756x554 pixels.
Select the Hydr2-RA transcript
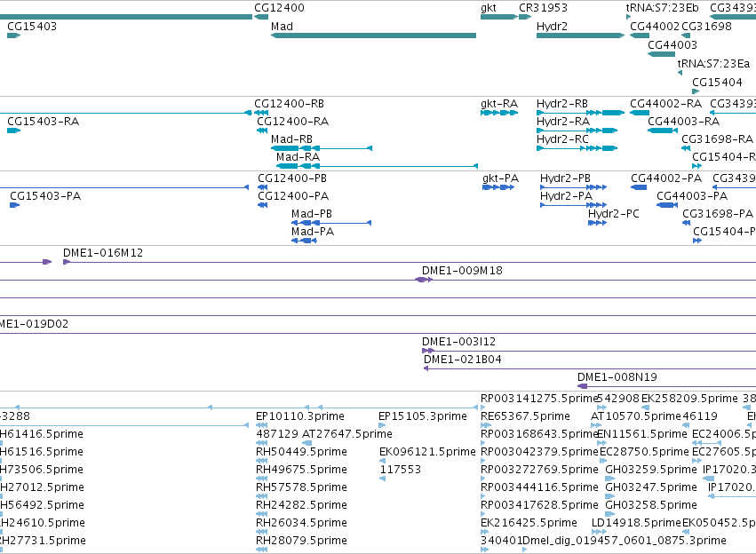pyautogui.click(x=577, y=131)
